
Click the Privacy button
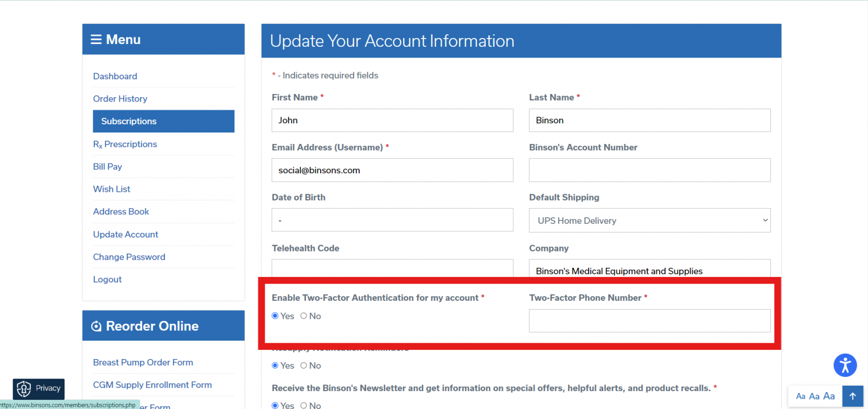click(x=39, y=389)
